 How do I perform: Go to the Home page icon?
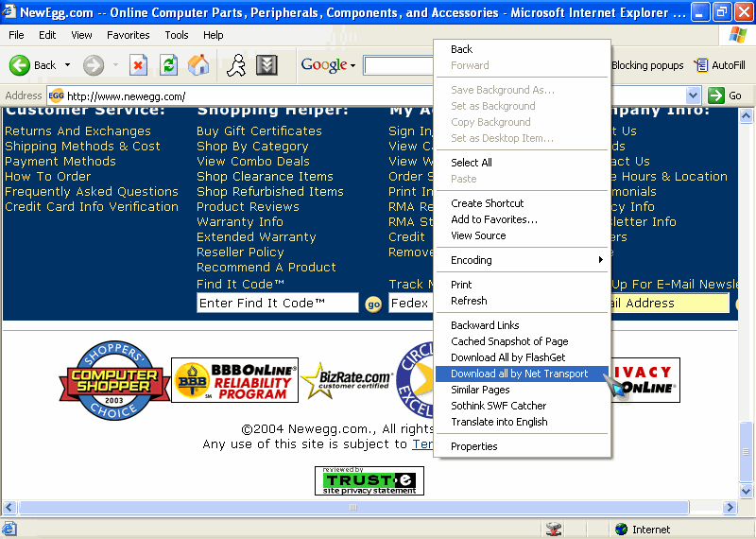click(198, 65)
